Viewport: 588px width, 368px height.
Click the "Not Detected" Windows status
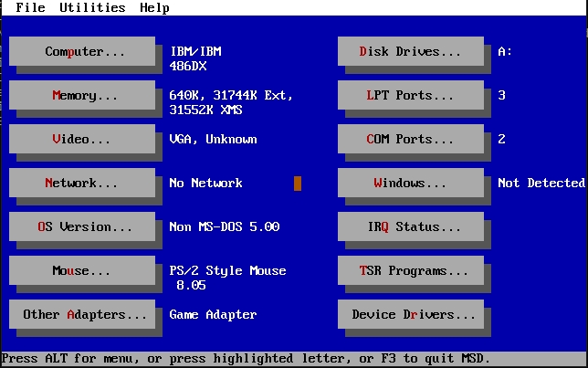pyautogui.click(x=541, y=183)
